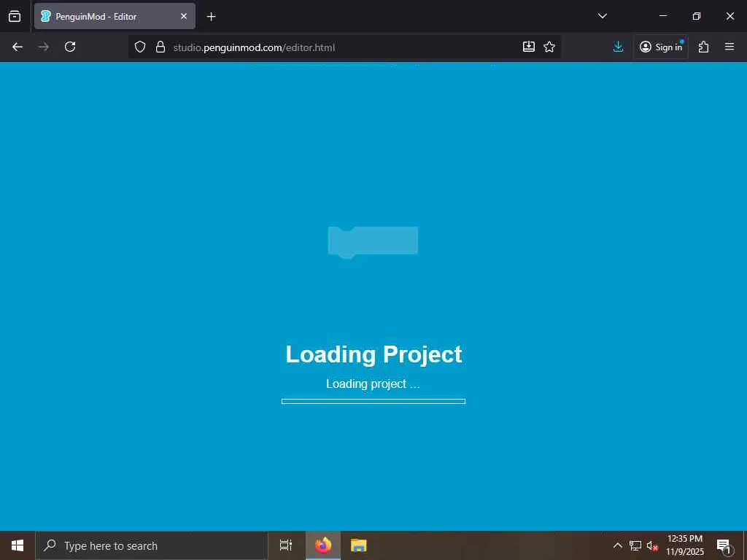Open the clock showing 12:35 PM
The height and width of the screenshot is (560, 747).
pos(685,545)
